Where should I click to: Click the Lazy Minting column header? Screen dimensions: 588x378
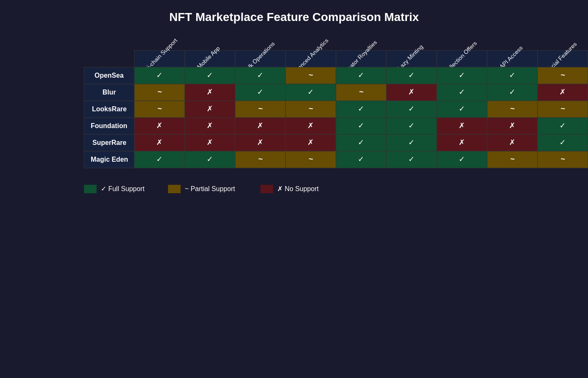point(412,59)
